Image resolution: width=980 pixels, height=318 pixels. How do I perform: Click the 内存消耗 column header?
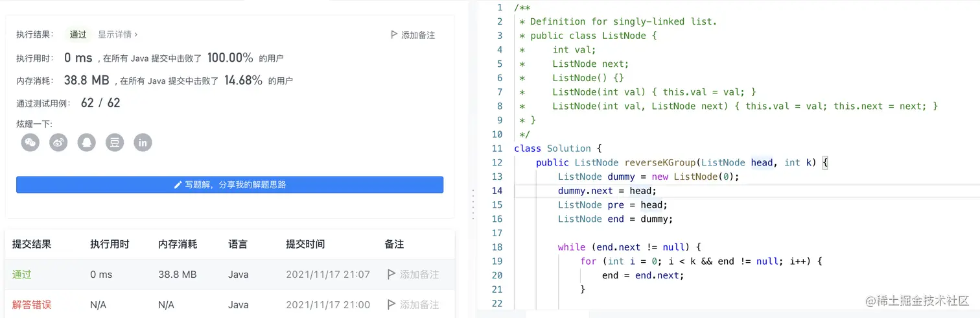pyautogui.click(x=178, y=245)
